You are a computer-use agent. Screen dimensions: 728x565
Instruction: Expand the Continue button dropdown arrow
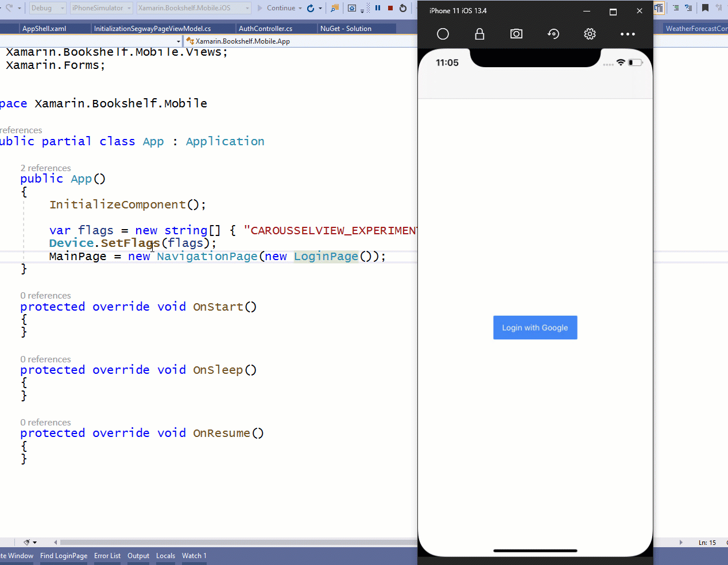pos(300,8)
